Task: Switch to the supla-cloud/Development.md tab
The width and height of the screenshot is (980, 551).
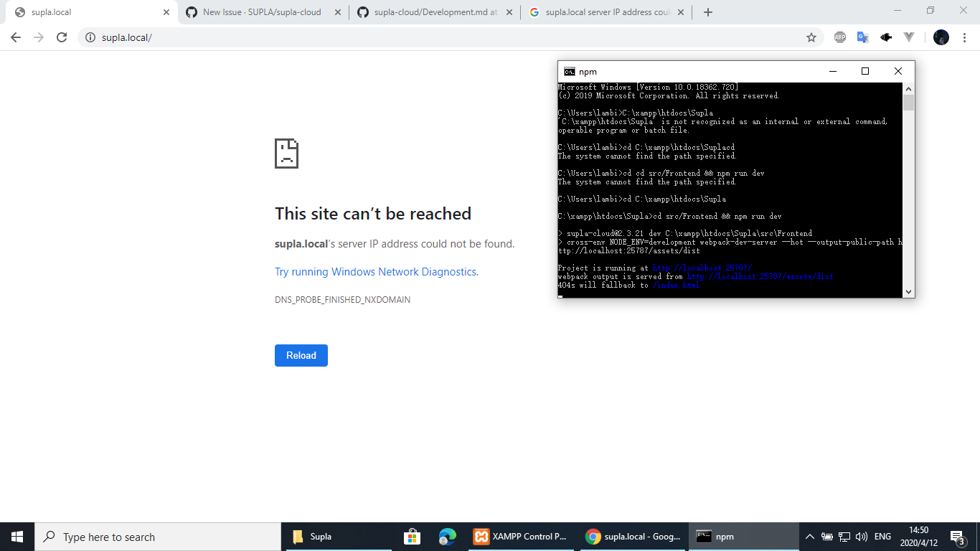Action: pyautogui.click(x=435, y=12)
